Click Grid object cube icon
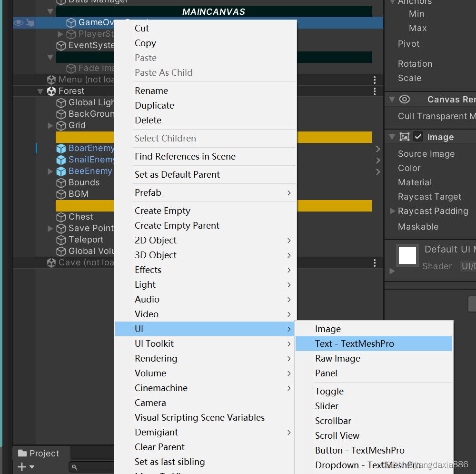 [x=61, y=125]
